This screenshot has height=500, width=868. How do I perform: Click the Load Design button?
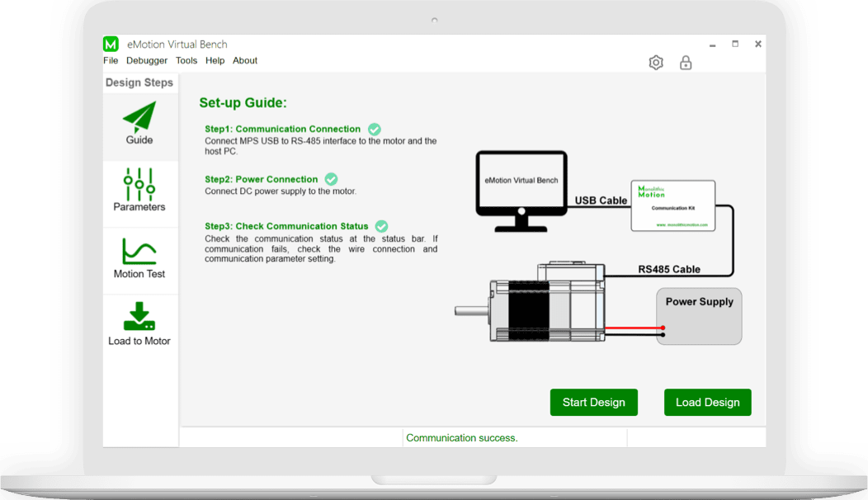pos(707,403)
